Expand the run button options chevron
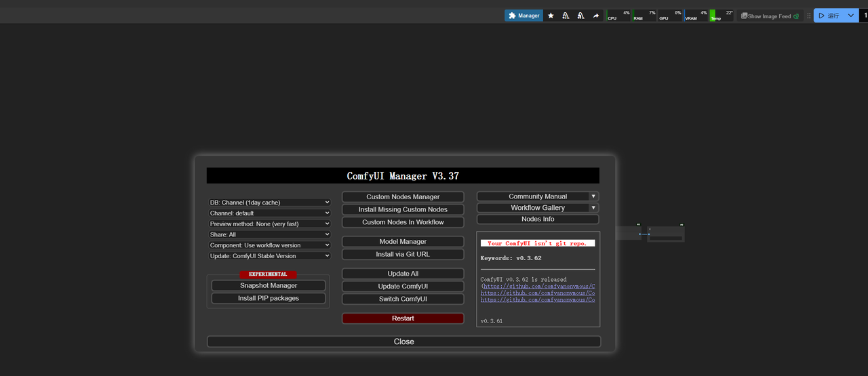 coord(851,16)
